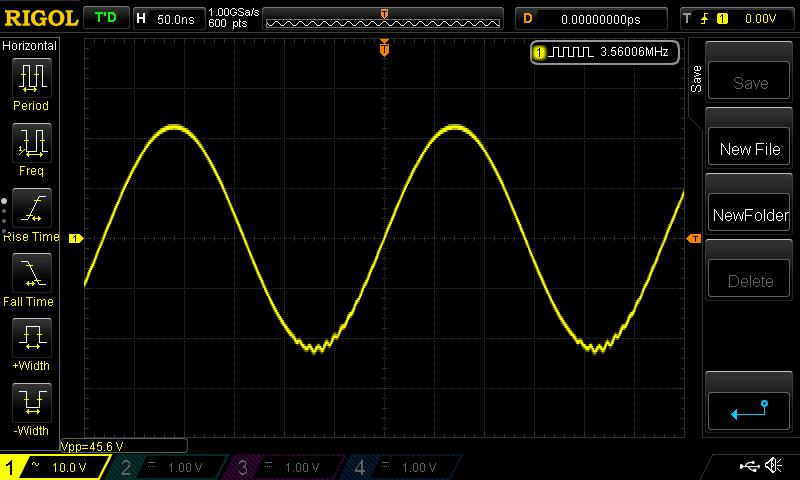Click the channel 1 AC coupling symbol
Viewport: 800px width, 480px height.
pos(35,464)
